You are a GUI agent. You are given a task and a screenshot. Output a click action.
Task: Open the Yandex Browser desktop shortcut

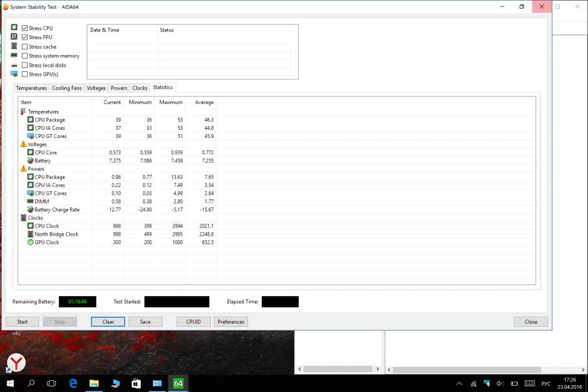click(16, 363)
